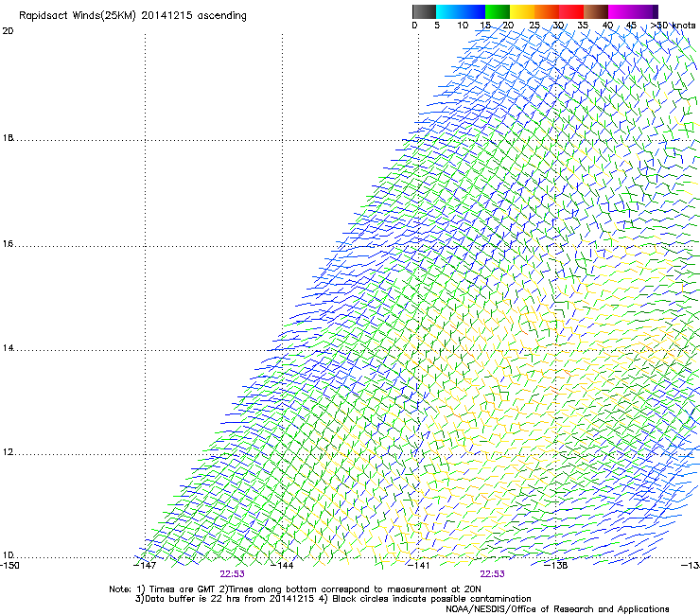700x615 pixels.
Task: Click the magenta 40-45 knots legend segment
Action: (621, 11)
